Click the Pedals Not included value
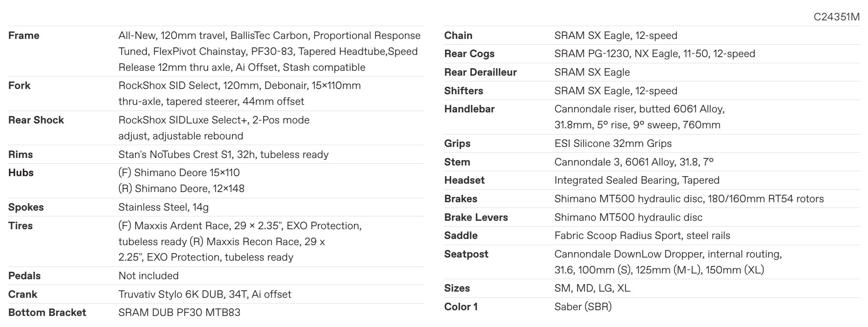The image size is (868, 327). [x=149, y=276]
